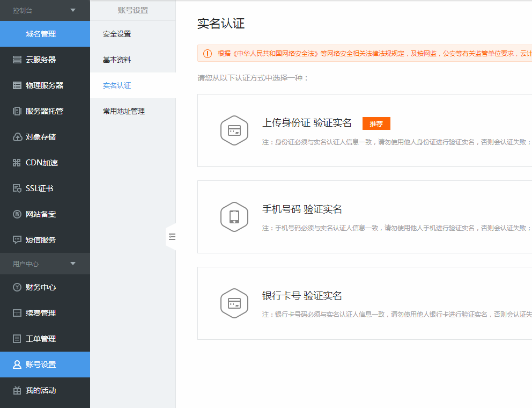Click the 身份证 note text under first option
532x408 pixels.
click(397, 142)
